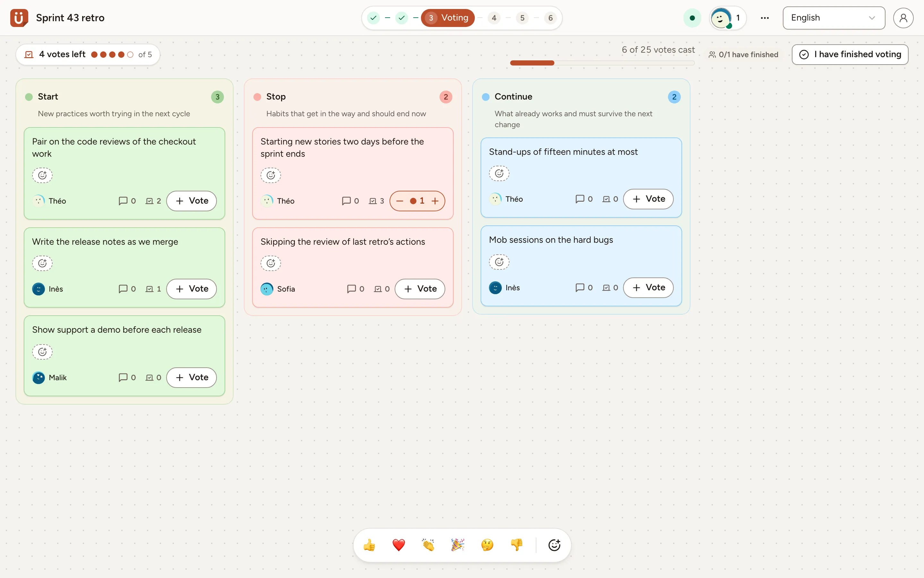Open the user profile icon

click(903, 18)
